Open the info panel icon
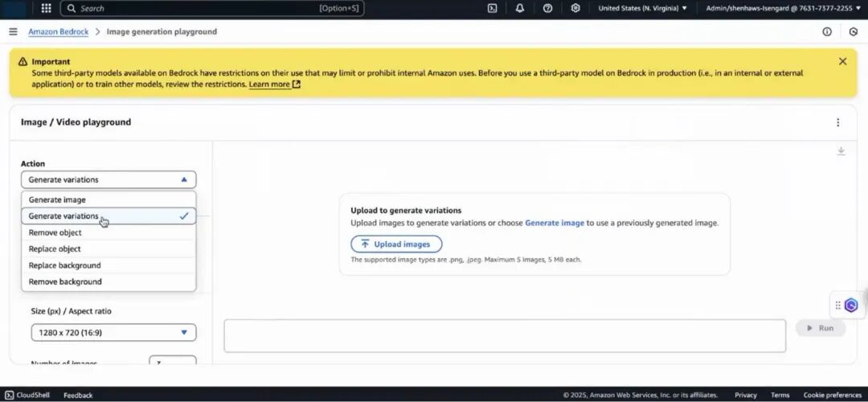Viewport: 868px width, 402px height. [x=827, y=31]
